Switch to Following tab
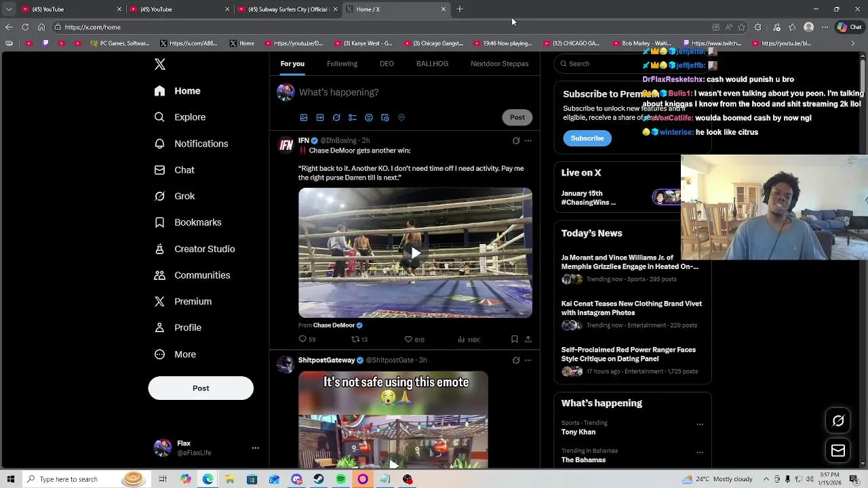This screenshot has width=868, height=488. tap(342, 64)
